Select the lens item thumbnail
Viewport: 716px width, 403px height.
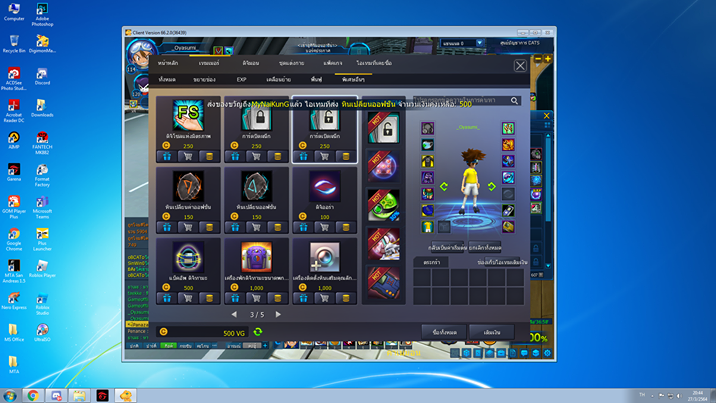pos(324,257)
